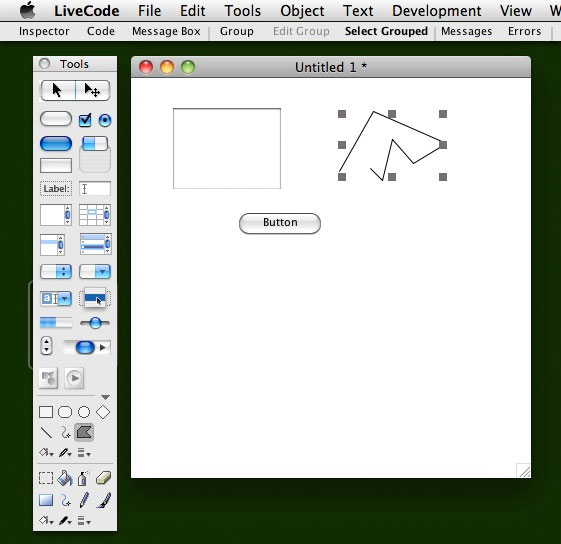The image size is (561, 544).
Task: Select the slider control tool
Action: (95, 323)
